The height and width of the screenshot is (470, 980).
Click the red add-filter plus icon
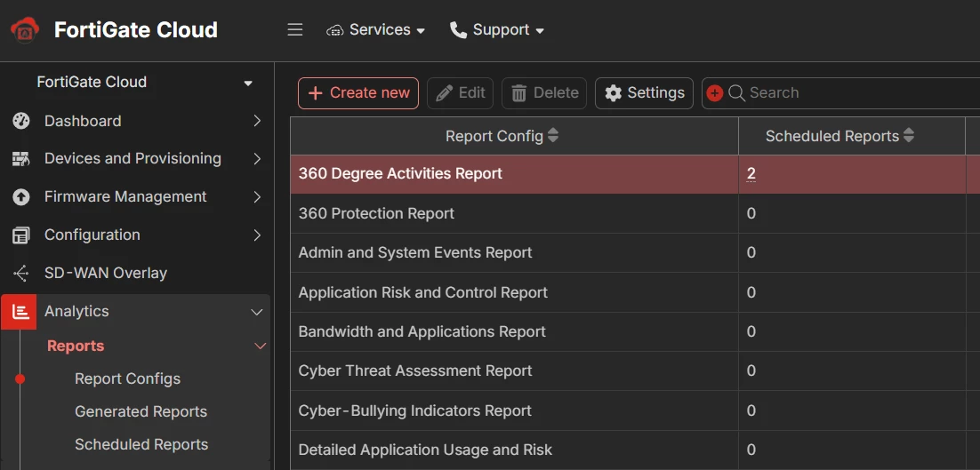tap(715, 93)
